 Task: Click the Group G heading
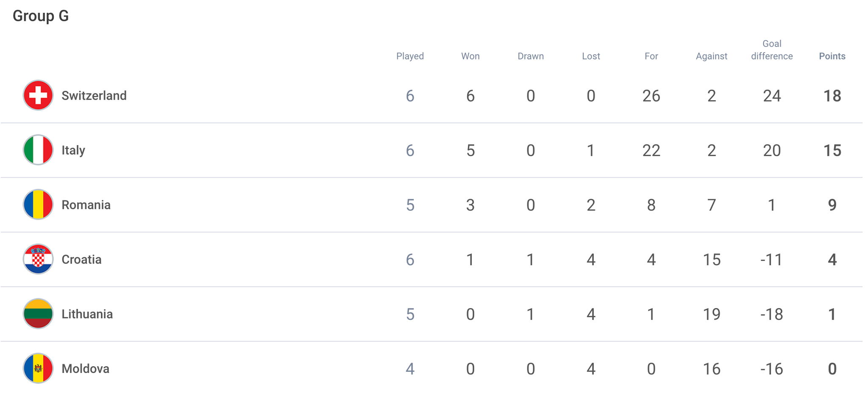41,16
